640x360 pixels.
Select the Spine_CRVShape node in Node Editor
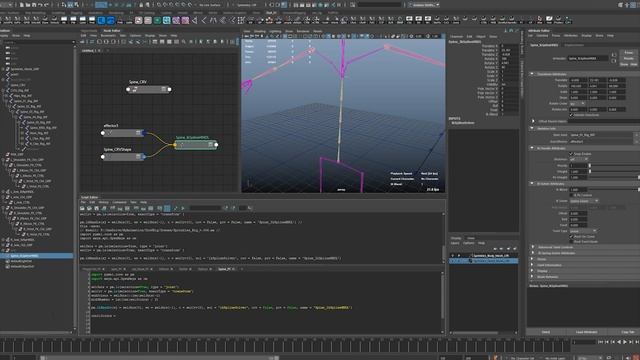(123, 156)
